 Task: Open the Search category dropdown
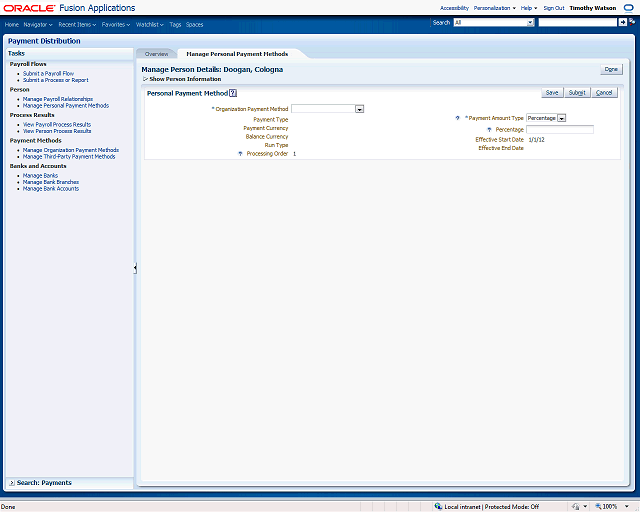[x=530, y=22]
